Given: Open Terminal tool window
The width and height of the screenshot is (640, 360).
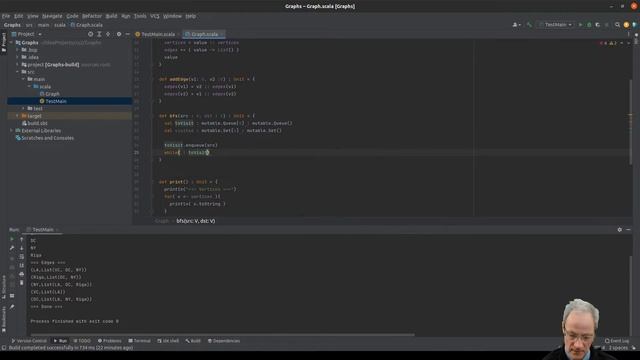Looking at the screenshot, I should point(140,341).
